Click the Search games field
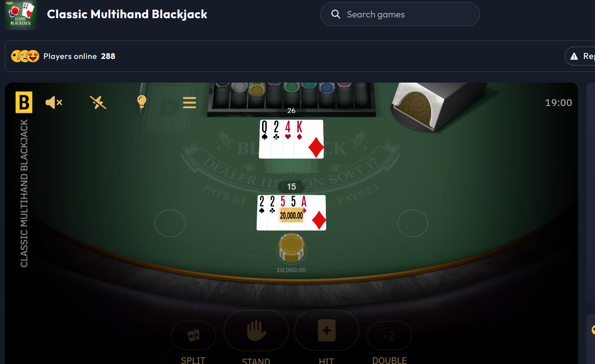 click(400, 14)
